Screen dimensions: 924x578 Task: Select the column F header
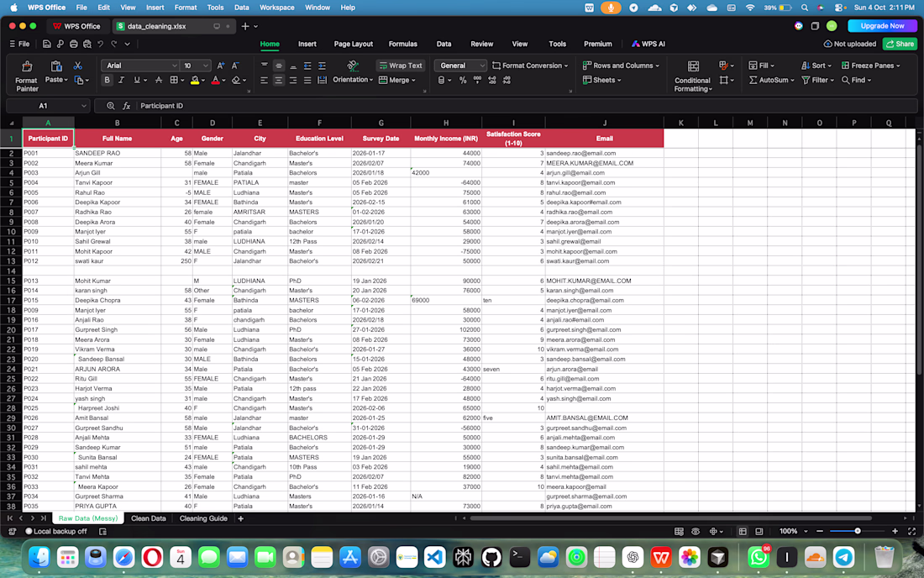[319, 123]
